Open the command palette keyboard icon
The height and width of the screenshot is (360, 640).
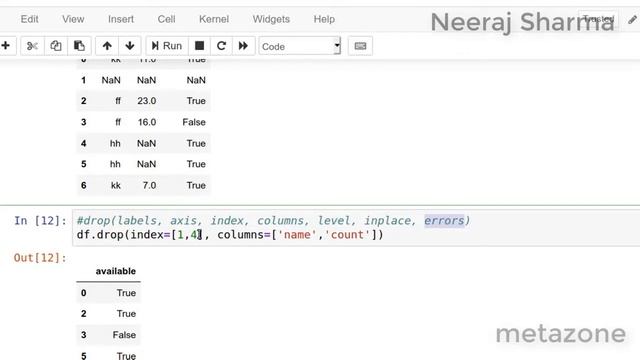point(360,46)
